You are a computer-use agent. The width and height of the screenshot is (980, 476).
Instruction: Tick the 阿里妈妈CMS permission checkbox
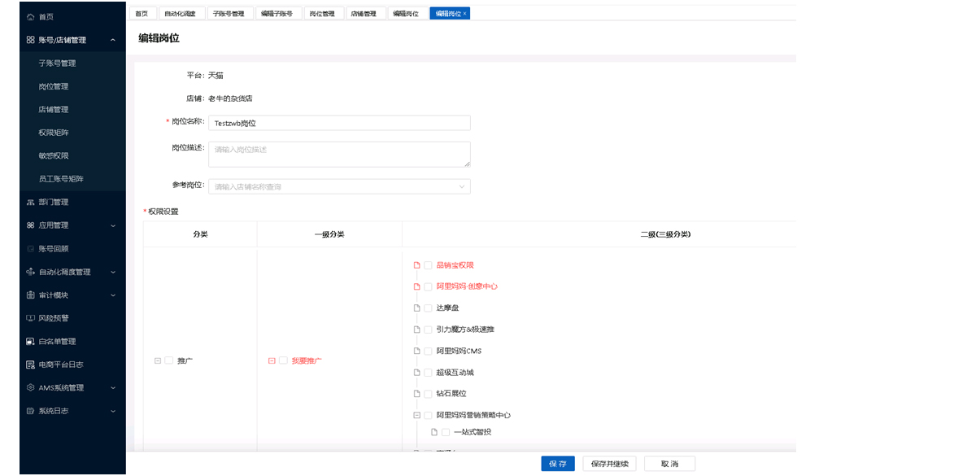point(428,352)
